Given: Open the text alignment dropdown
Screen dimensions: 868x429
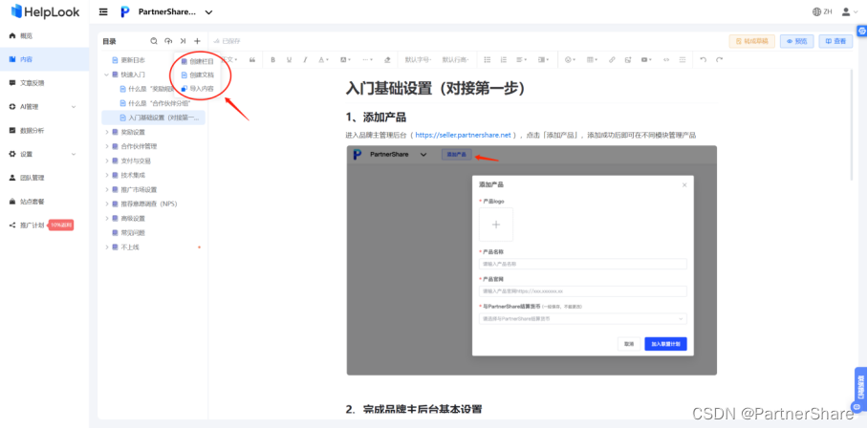Looking at the screenshot, I should [x=521, y=60].
